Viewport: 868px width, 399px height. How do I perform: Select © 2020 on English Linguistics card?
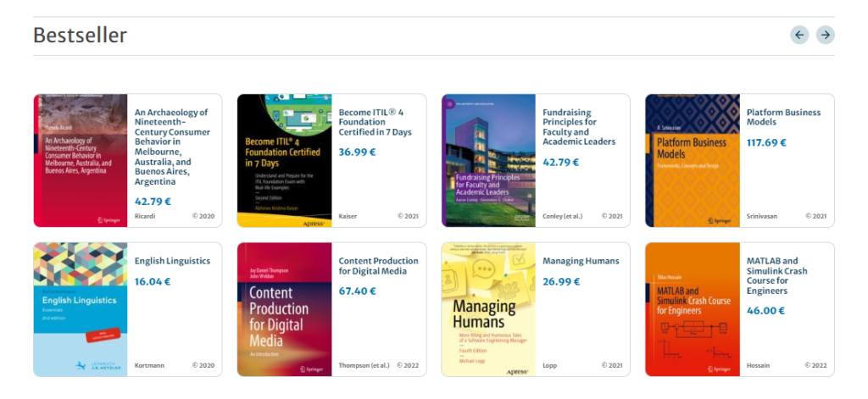pos(203,365)
